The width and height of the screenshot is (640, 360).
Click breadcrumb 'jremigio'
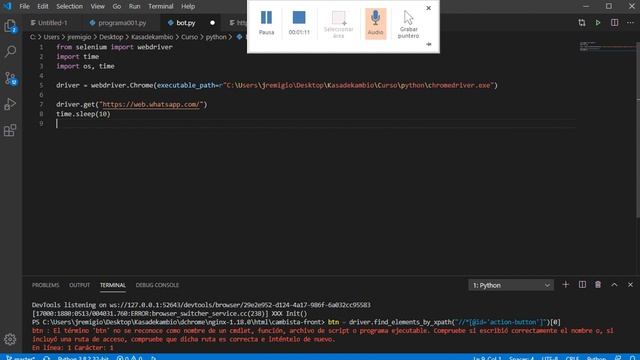coord(79,37)
